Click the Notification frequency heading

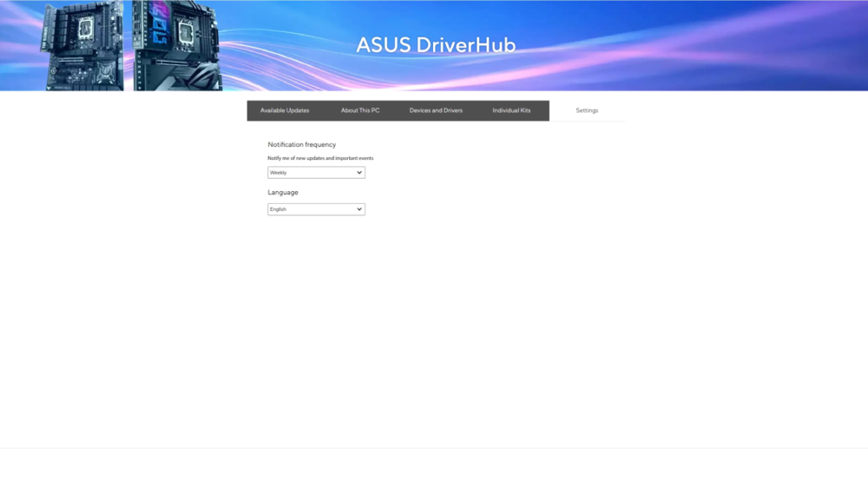(301, 144)
